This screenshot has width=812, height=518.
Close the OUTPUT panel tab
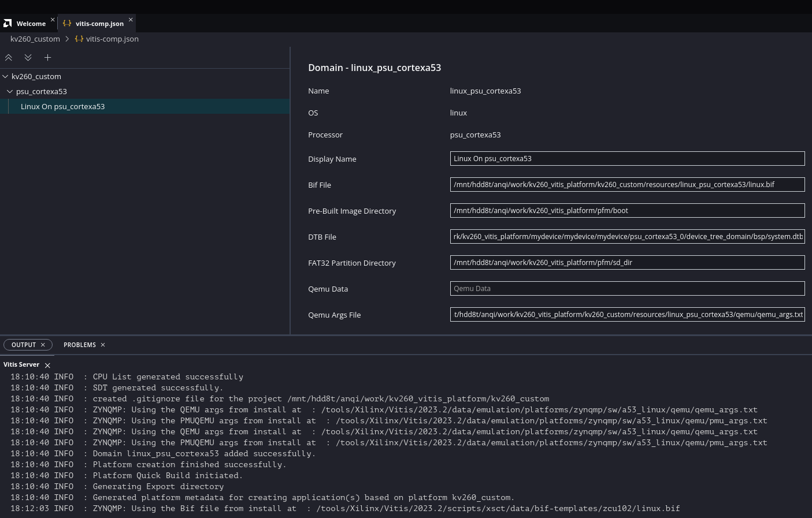tap(43, 345)
